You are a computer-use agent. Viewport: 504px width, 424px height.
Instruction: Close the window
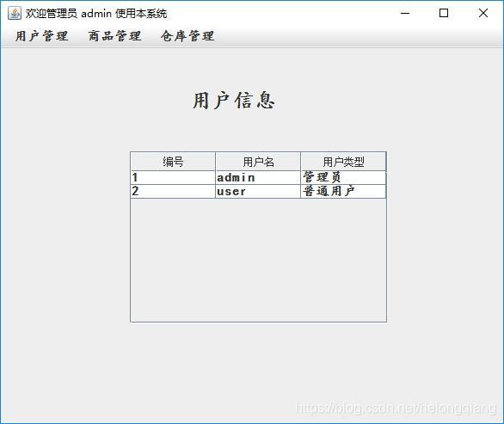(x=483, y=13)
